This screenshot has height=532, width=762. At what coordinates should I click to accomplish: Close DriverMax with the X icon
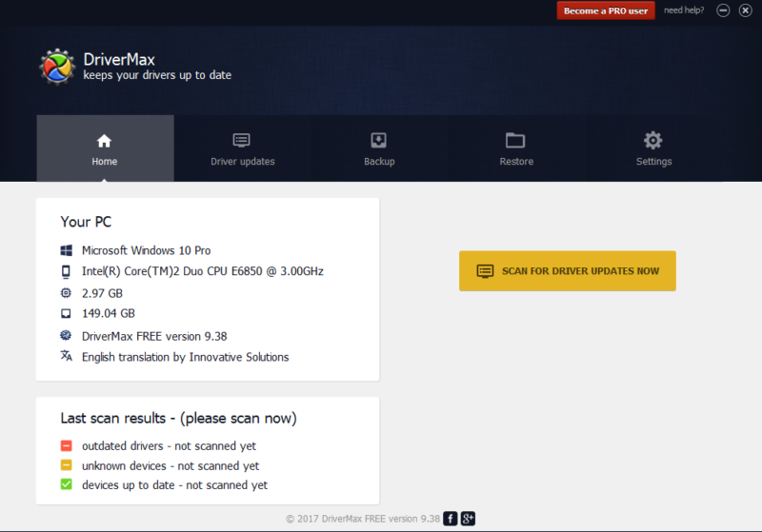pyautogui.click(x=746, y=10)
